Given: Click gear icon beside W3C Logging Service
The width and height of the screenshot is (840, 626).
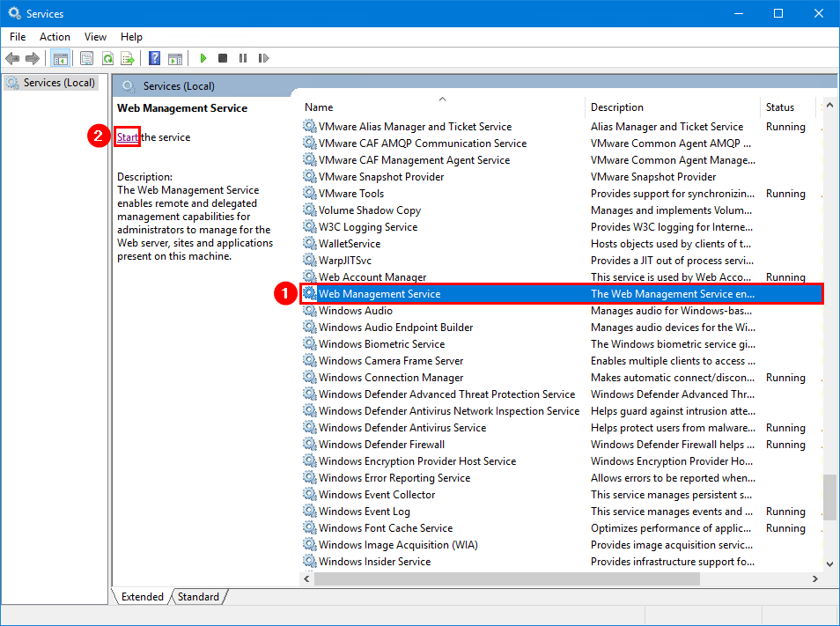Looking at the screenshot, I should pos(310,226).
